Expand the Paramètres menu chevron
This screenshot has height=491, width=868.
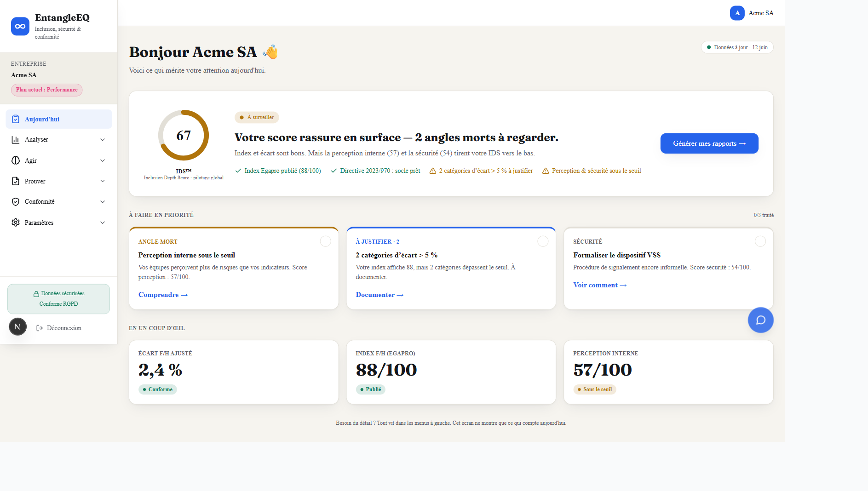point(103,223)
